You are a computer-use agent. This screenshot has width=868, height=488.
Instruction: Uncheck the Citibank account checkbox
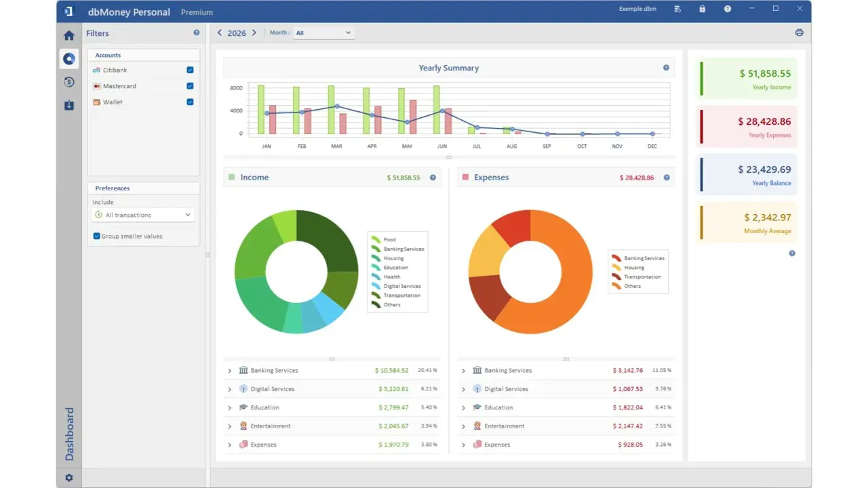tap(190, 70)
